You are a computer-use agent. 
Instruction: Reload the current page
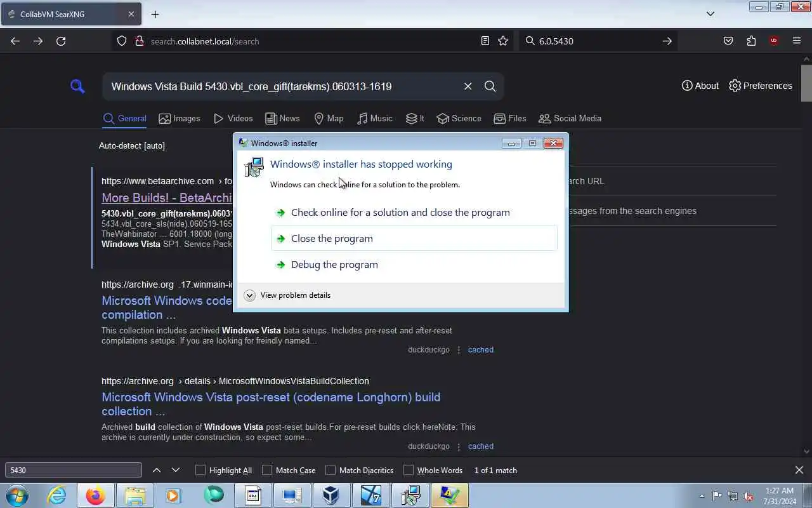61,41
